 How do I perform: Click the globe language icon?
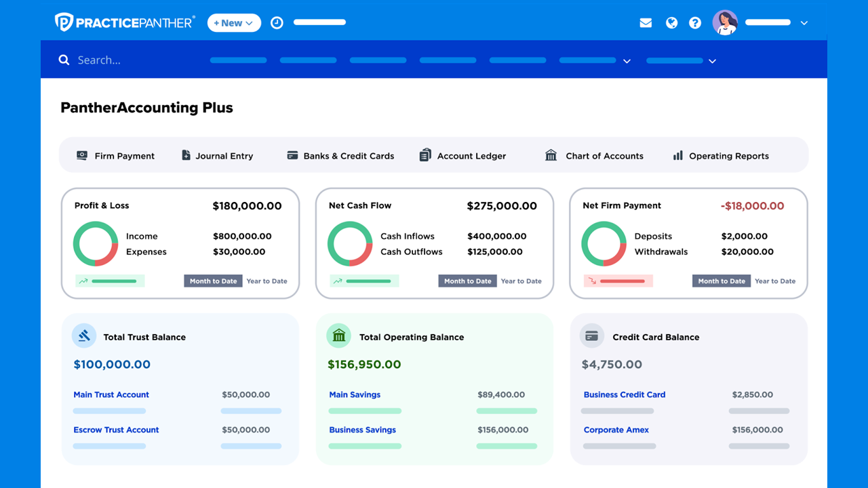(x=671, y=22)
